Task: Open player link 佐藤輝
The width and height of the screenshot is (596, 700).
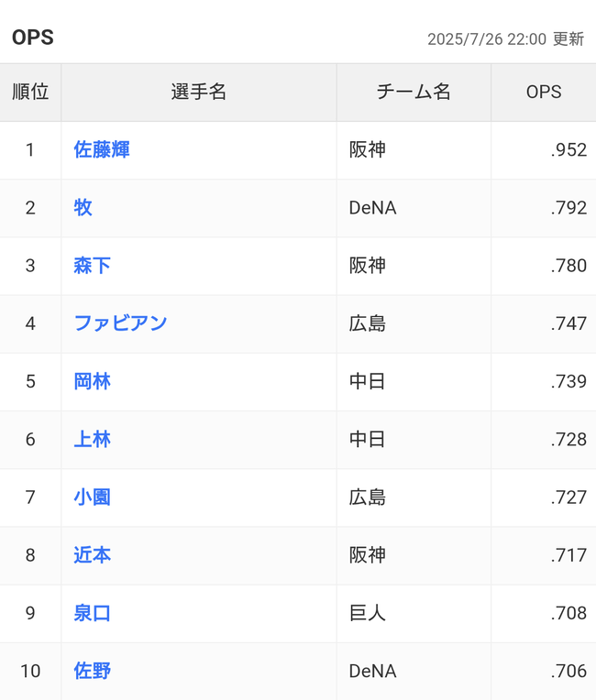Action: coord(102,149)
